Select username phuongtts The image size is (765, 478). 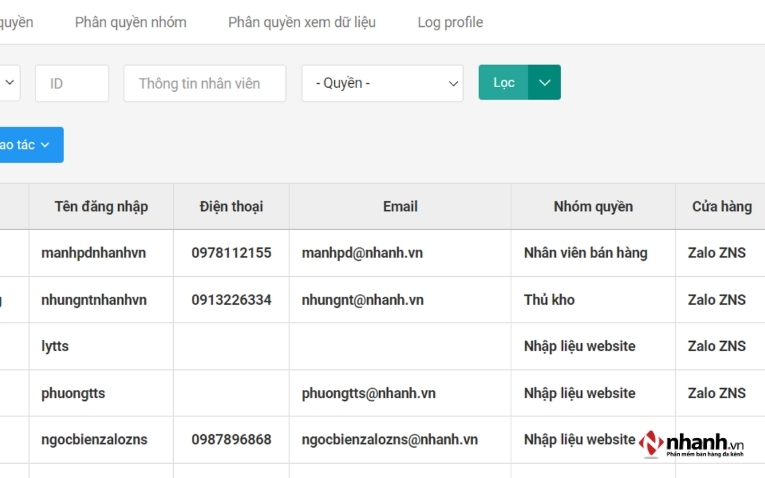coord(73,393)
